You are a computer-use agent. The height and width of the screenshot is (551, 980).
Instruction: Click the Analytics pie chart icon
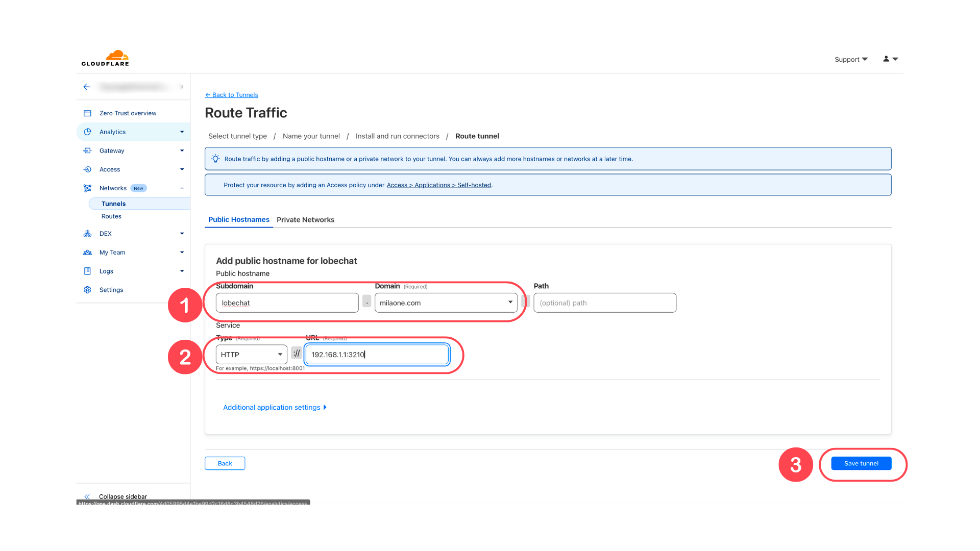click(x=87, y=132)
